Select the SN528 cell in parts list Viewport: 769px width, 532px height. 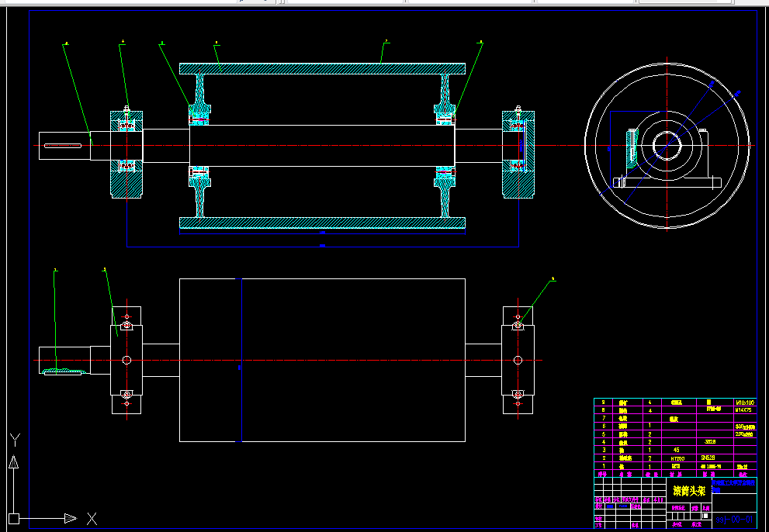click(x=708, y=458)
